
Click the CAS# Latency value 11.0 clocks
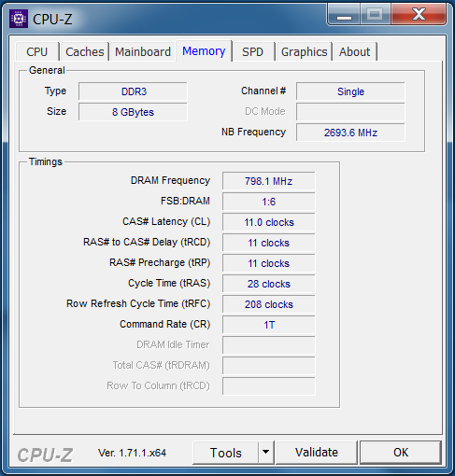point(269,222)
